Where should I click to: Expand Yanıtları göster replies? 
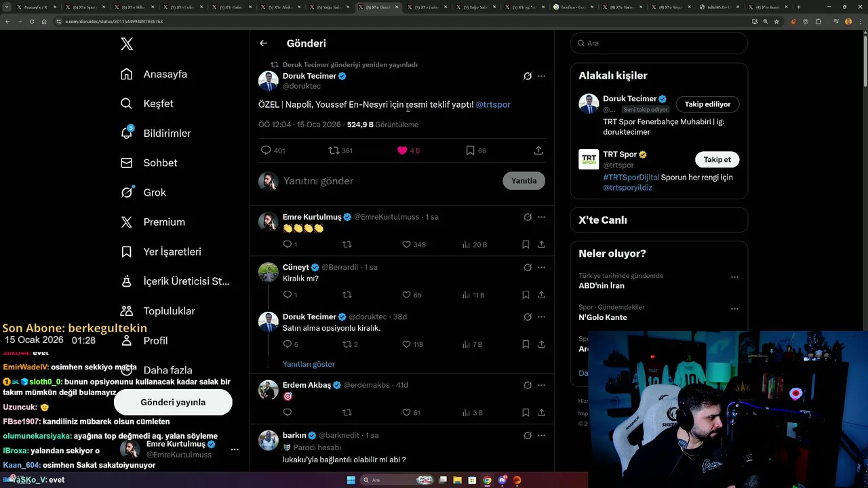point(309,364)
